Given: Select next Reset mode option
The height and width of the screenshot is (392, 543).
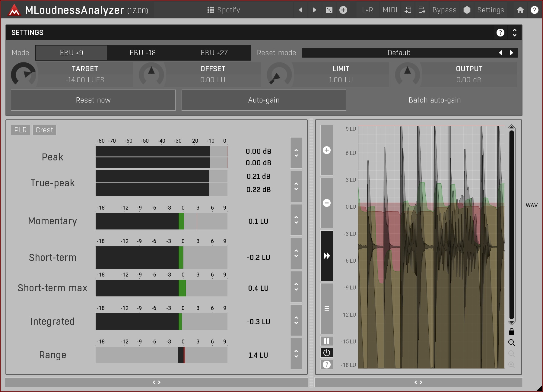Looking at the screenshot, I should coord(512,53).
